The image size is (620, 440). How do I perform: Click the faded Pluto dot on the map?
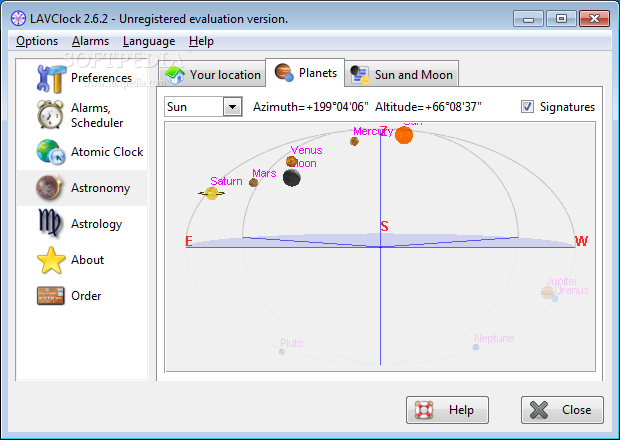coord(282,351)
